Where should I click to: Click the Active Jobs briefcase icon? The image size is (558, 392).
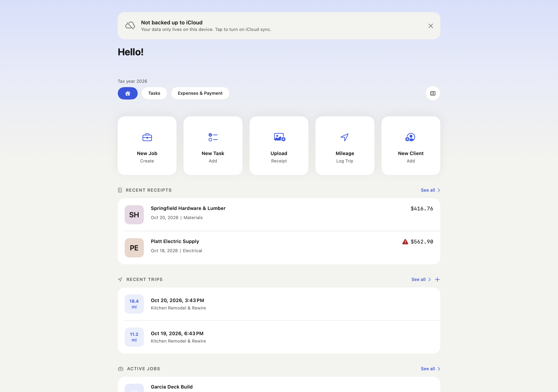pyautogui.click(x=121, y=369)
